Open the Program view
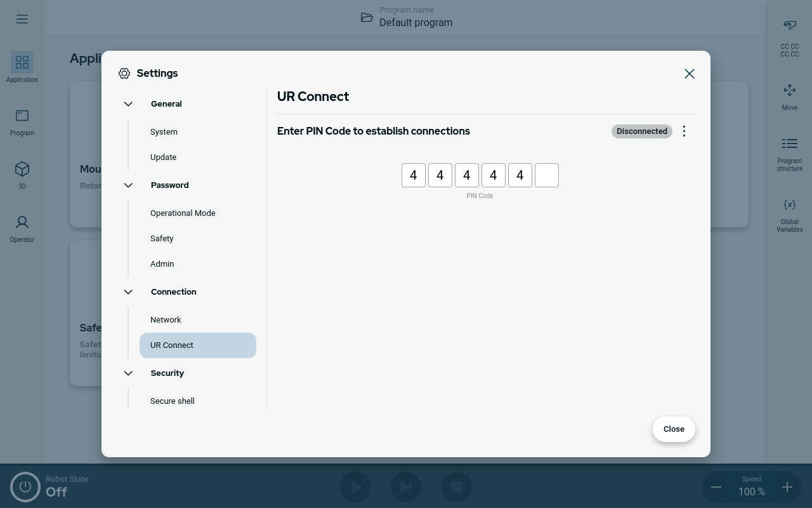 (x=22, y=121)
